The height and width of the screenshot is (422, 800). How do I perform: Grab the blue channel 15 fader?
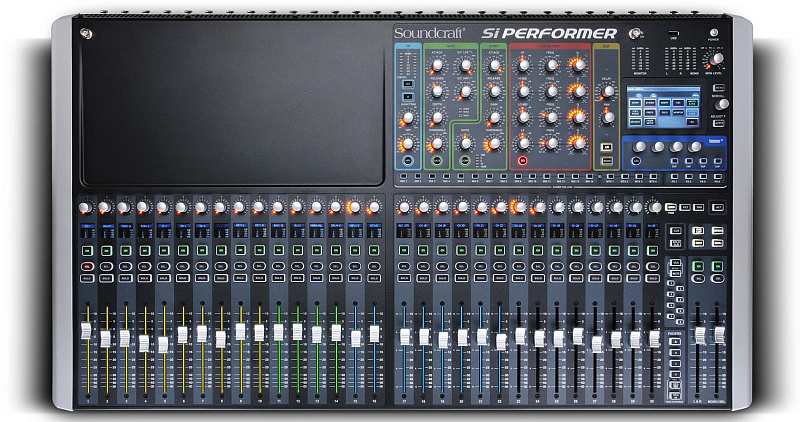356,338
